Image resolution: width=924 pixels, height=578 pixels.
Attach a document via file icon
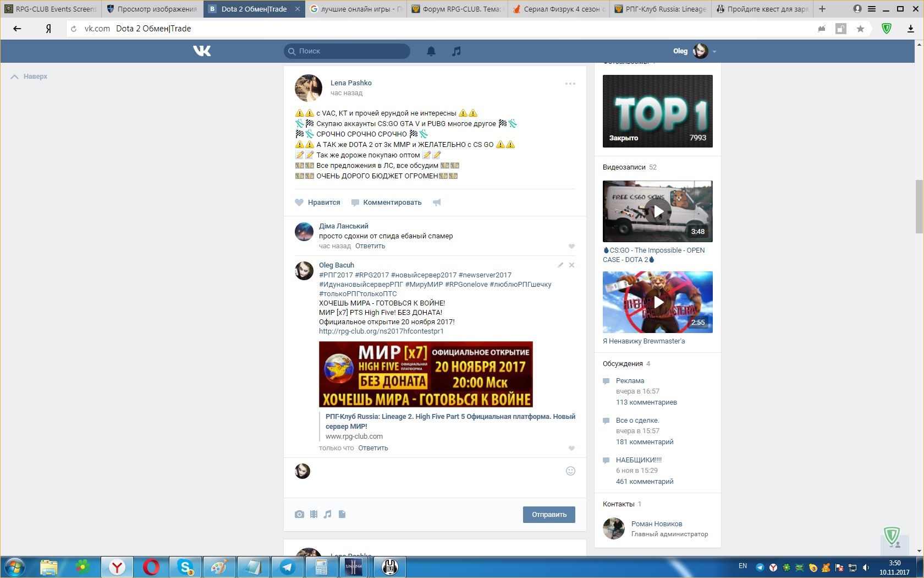342,514
